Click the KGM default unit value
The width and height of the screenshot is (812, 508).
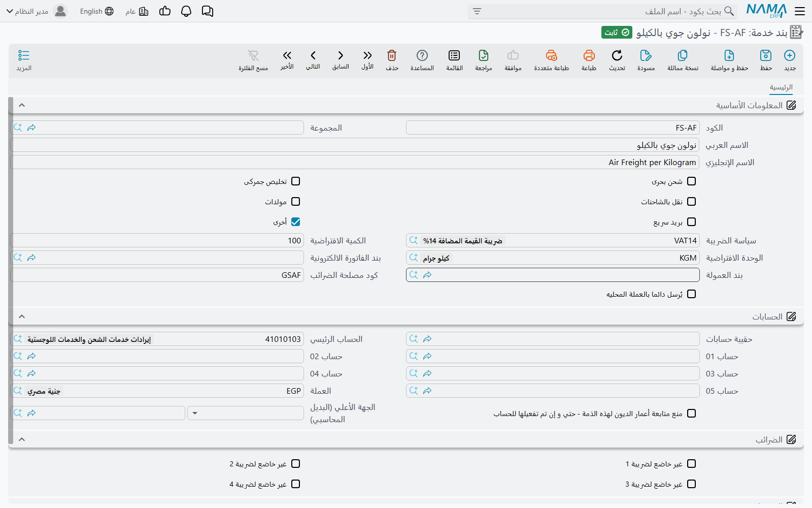pyautogui.click(x=688, y=258)
